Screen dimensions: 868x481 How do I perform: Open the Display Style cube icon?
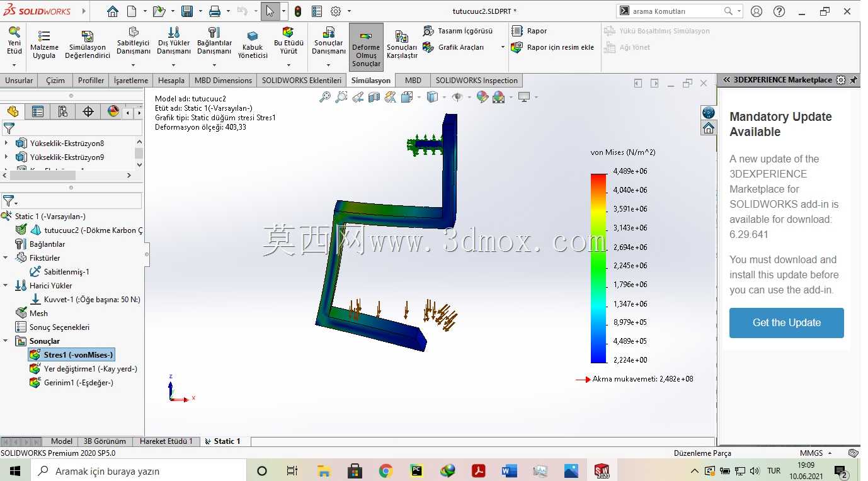(x=432, y=97)
